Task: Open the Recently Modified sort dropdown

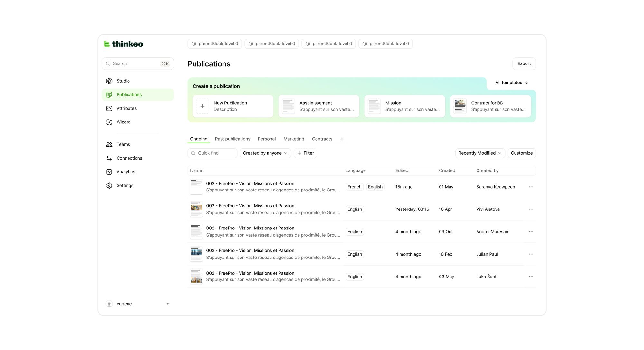Action: [x=480, y=153]
